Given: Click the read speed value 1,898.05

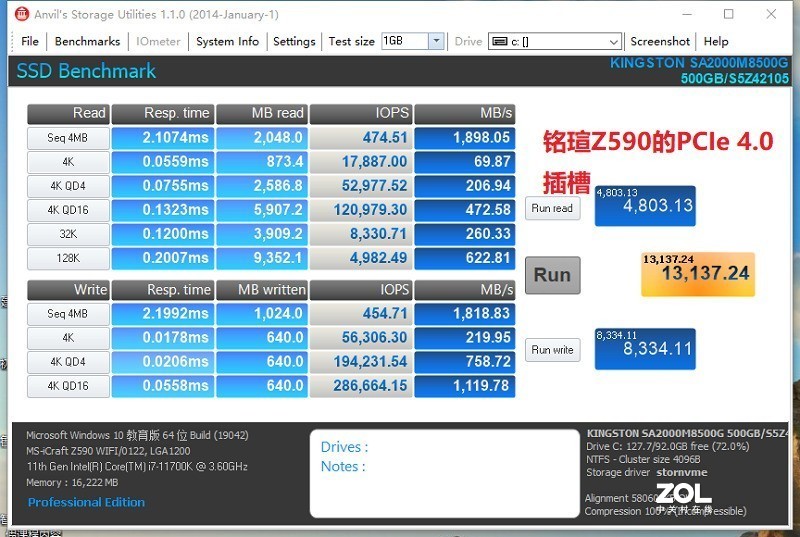Looking at the screenshot, I should (x=464, y=138).
